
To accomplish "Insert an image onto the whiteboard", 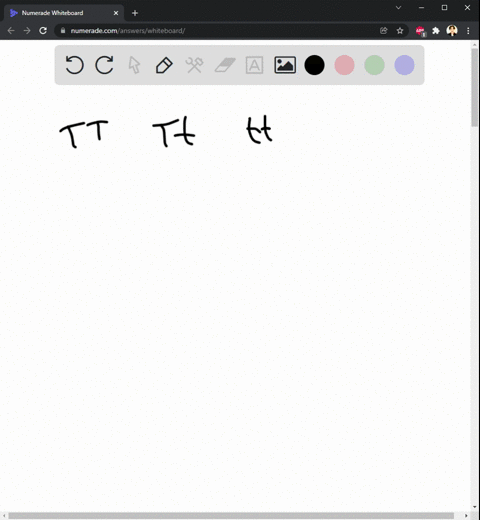I will [x=285, y=65].
